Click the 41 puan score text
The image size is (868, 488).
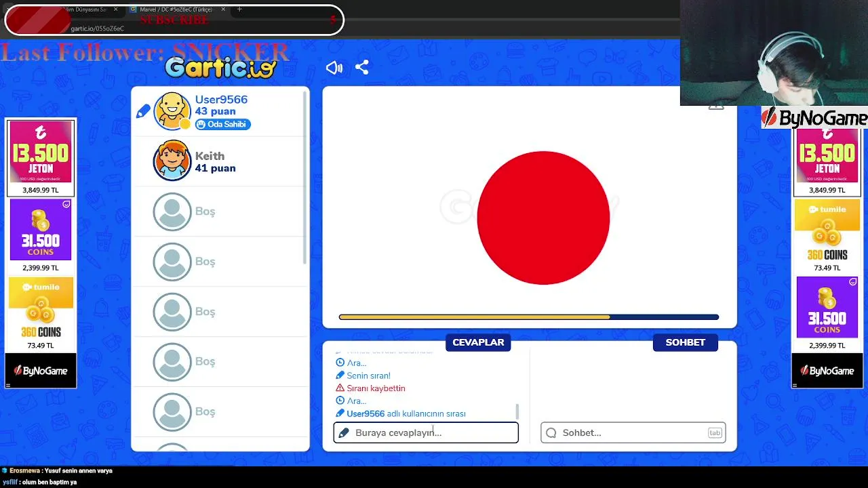(215, 168)
